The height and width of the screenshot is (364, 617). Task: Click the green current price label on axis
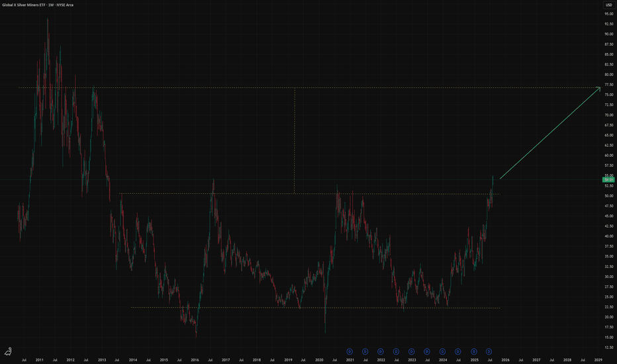[x=609, y=179]
